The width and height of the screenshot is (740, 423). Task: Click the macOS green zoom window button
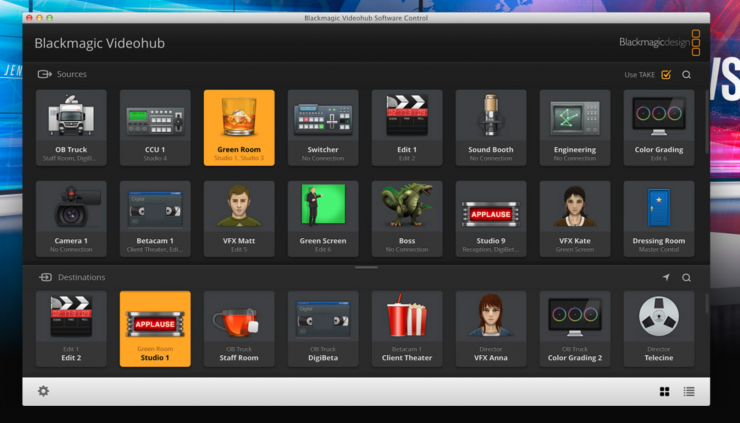pos(50,18)
